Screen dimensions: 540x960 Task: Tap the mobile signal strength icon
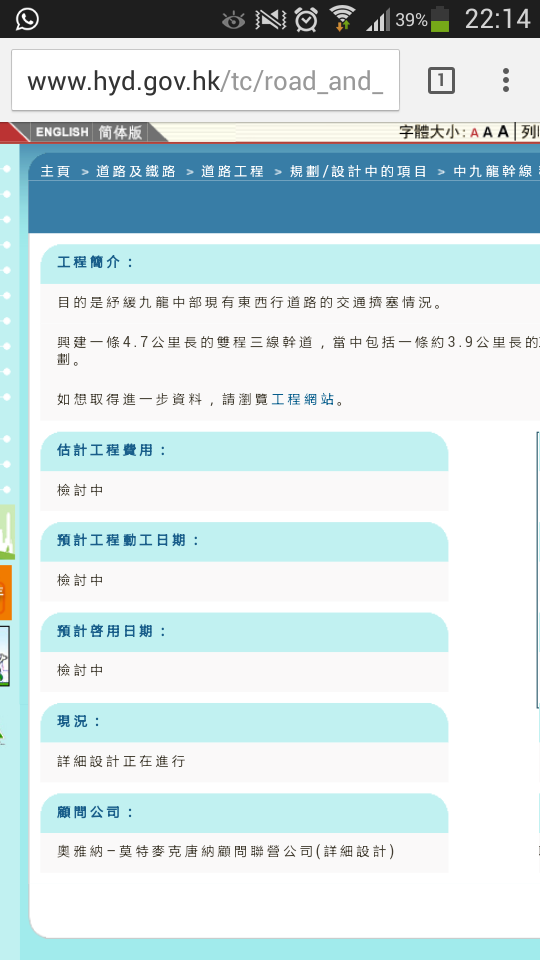pyautogui.click(x=378, y=20)
